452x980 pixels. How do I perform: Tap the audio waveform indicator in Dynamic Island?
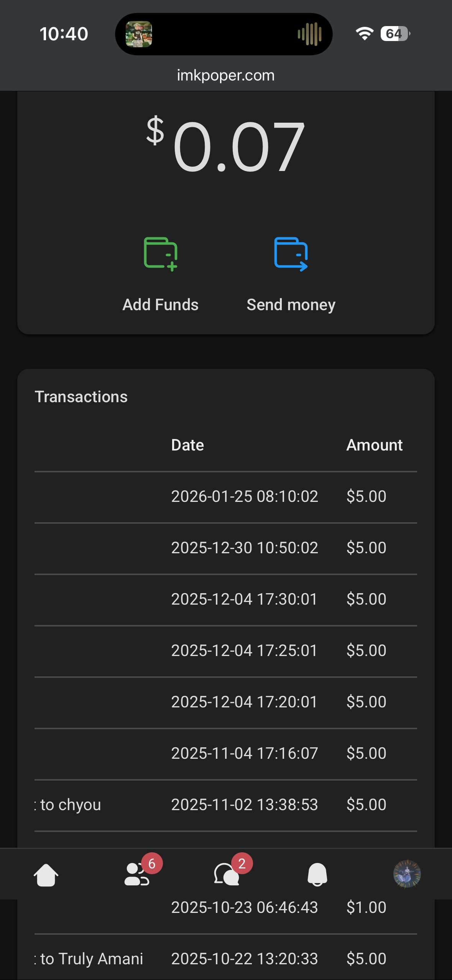click(309, 34)
